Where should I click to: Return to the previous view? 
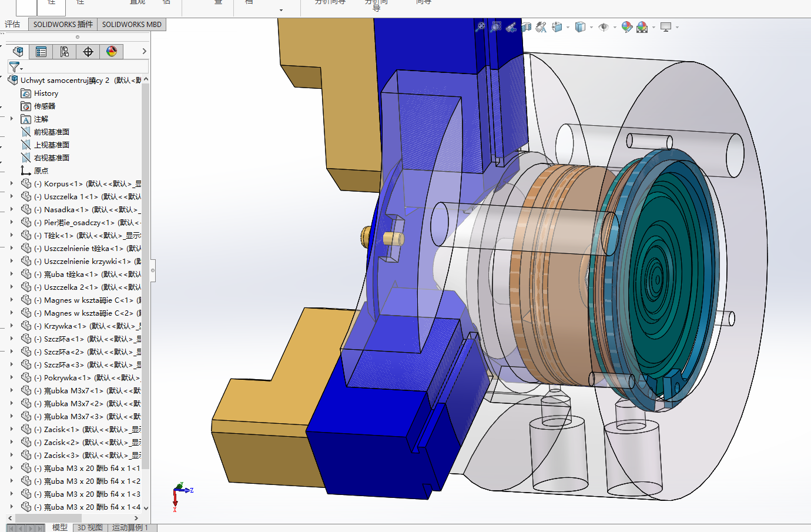pyautogui.click(x=511, y=26)
